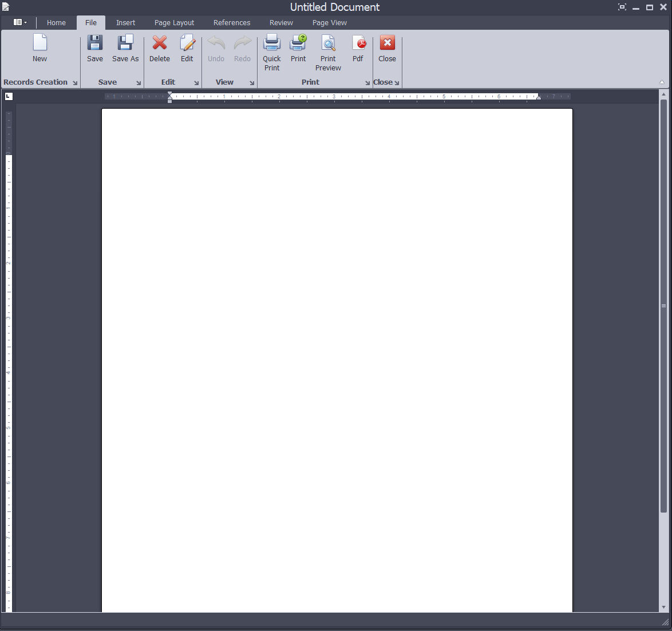Expand the Print group dialog launcher
Screen dimensions: 672x631
(367, 83)
